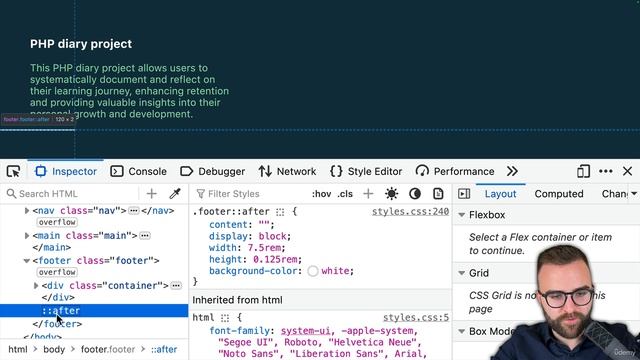The height and width of the screenshot is (360, 640).
Task: Click the eyedropper color picker icon
Action: [x=175, y=193]
